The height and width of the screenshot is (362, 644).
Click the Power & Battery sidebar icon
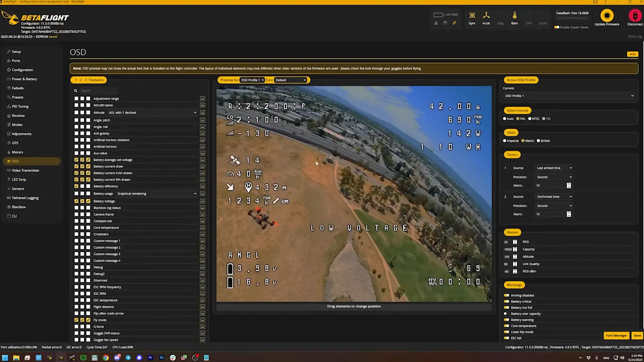(x=9, y=79)
